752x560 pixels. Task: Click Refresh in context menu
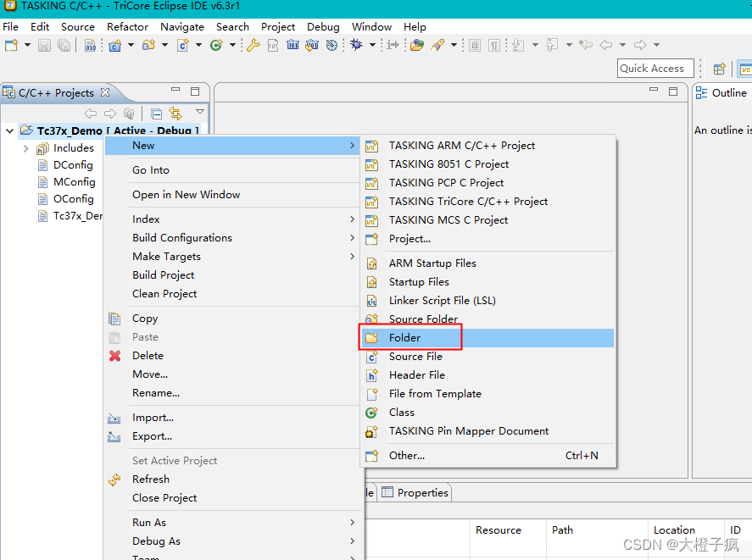tap(232, 480)
